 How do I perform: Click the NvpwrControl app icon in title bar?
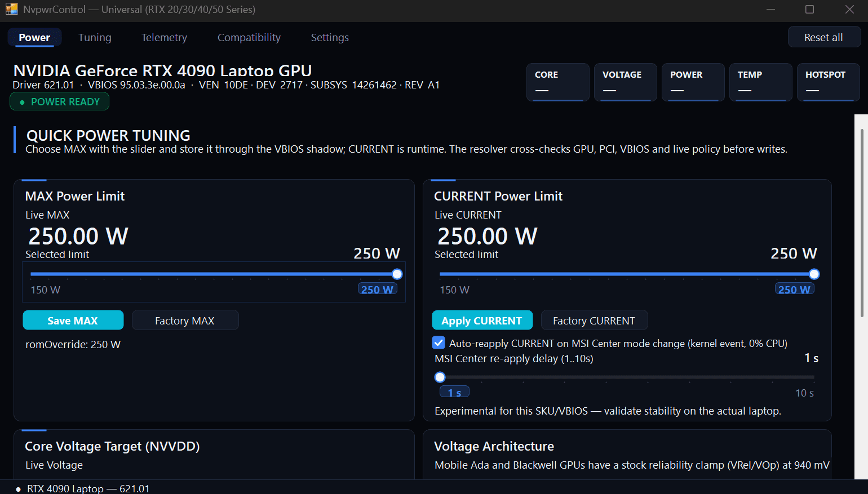[x=12, y=10]
